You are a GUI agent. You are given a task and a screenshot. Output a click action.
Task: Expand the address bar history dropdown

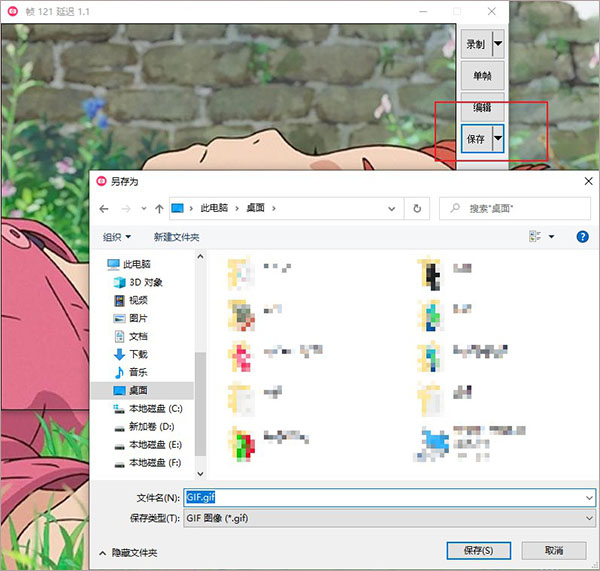pyautogui.click(x=391, y=209)
